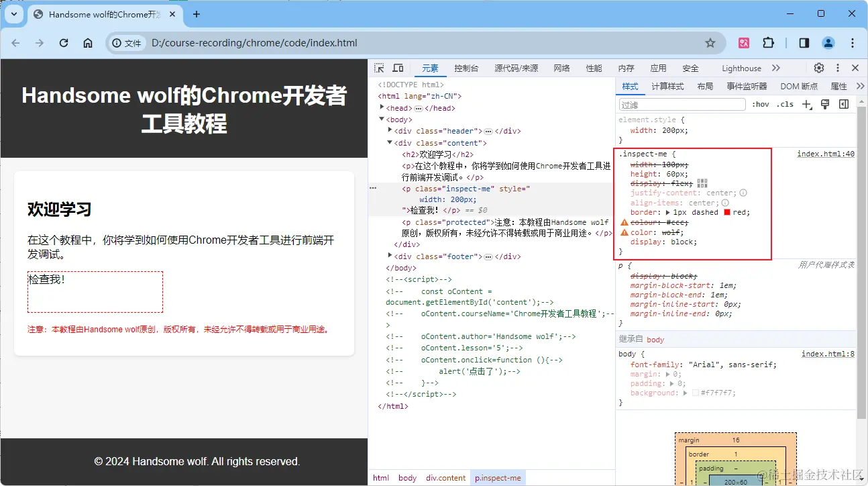Select the 计算样式 styles tab
This screenshot has width=868, height=486.
tap(667, 87)
